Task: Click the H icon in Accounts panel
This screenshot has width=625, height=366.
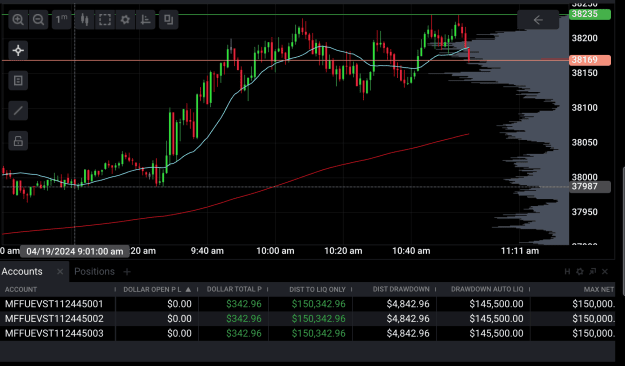Action: click(x=567, y=272)
